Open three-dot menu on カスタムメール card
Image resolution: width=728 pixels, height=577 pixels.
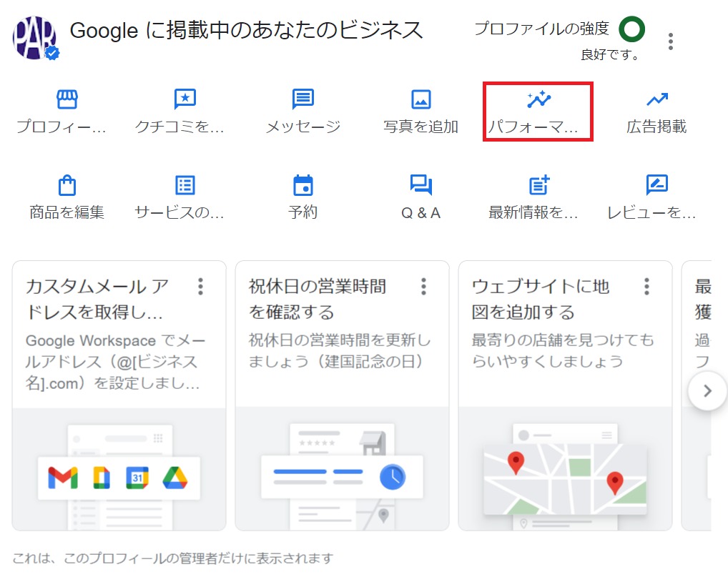pos(200,287)
